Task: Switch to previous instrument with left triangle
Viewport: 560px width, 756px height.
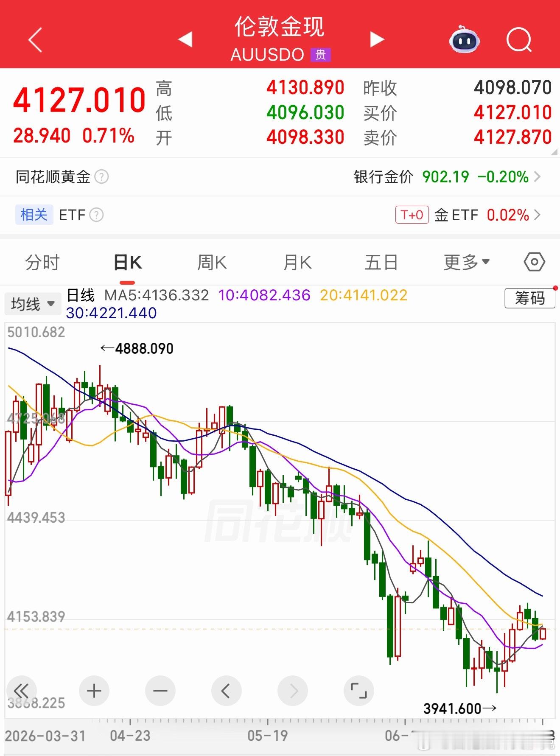Action: [x=185, y=39]
